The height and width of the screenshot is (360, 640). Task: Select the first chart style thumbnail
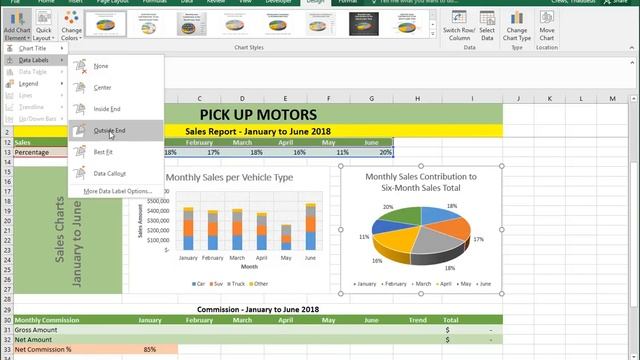pyautogui.click(x=105, y=24)
